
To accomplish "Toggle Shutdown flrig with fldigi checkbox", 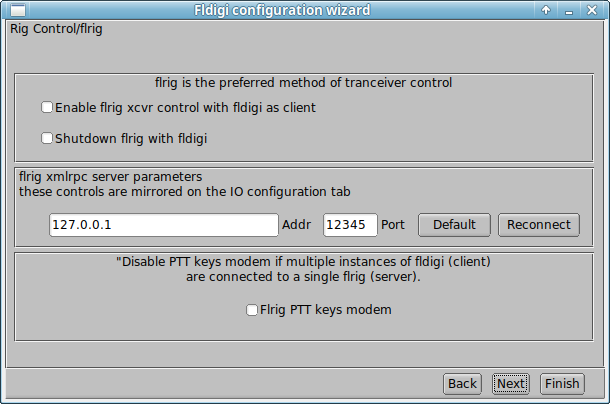I will click(x=47, y=138).
